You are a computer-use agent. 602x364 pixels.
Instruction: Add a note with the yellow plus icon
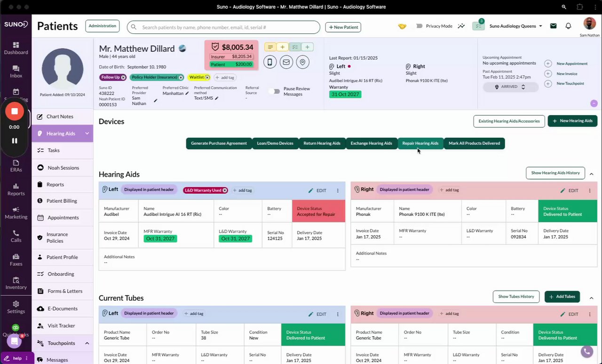[282, 47]
